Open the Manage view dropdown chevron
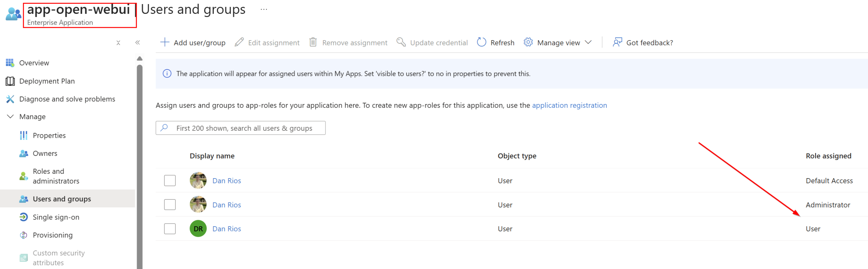This screenshot has height=269, width=868. pyautogui.click(x=588, y=42)
